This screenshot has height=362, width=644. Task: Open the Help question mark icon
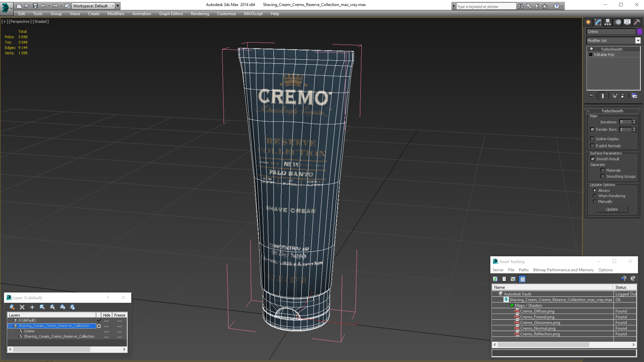(x=557, y=6)
